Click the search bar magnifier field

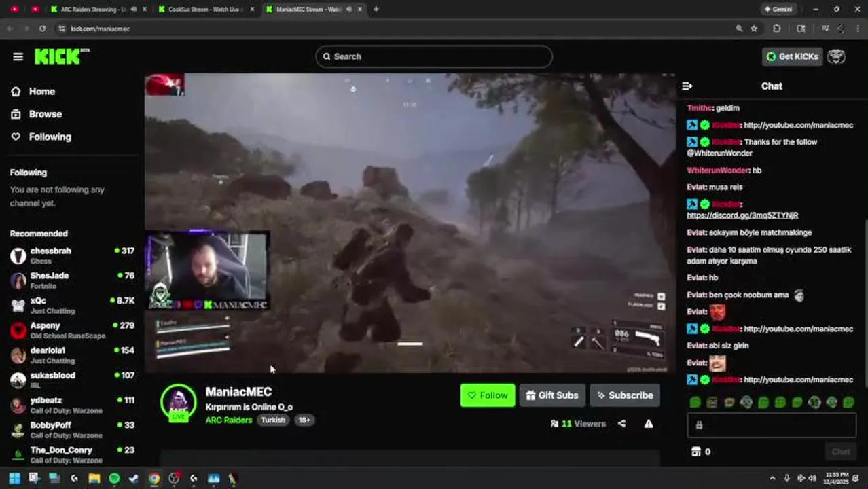[434, 56]
